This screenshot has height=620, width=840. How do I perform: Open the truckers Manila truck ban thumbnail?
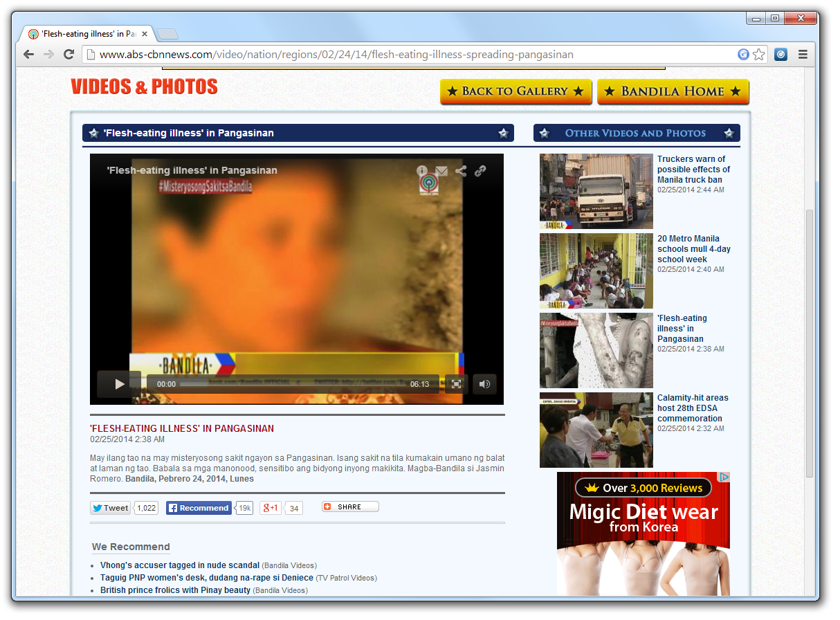coord(596,192)
